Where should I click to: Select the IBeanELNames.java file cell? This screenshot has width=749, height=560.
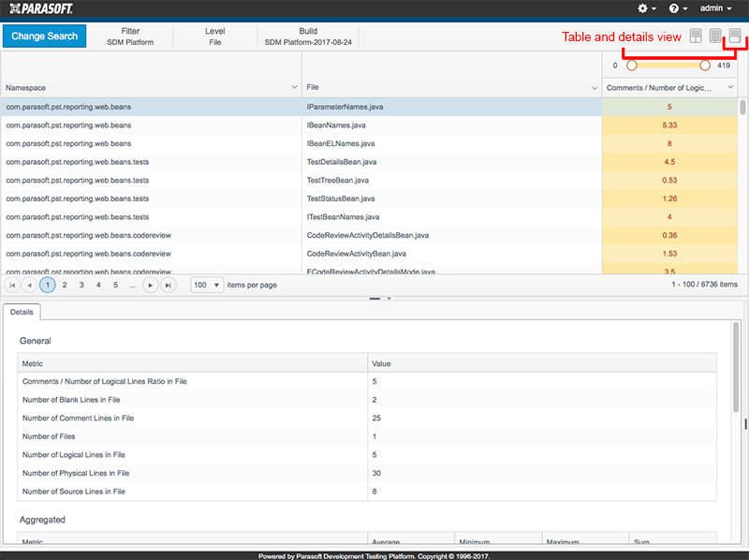[452, 143]
